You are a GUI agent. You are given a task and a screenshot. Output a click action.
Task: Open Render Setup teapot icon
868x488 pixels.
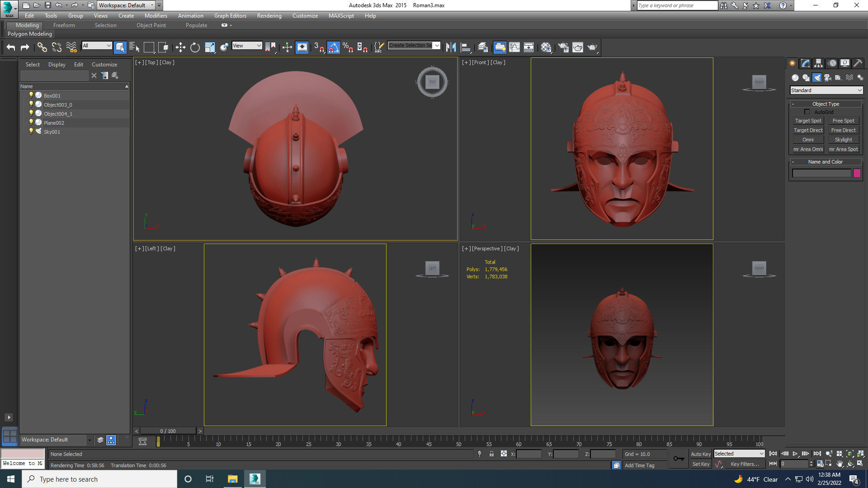click(x=563, y=47)
